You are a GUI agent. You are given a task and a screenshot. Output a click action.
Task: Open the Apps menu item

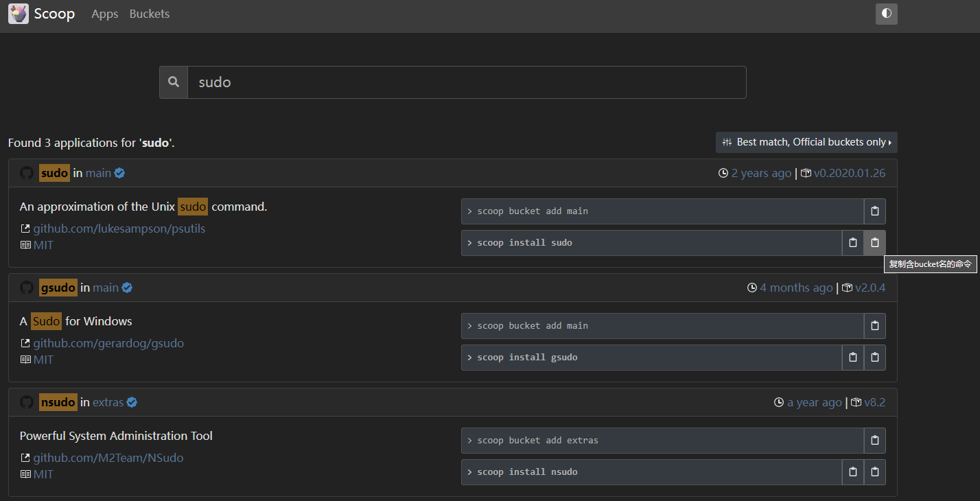(x=104, y=14)
